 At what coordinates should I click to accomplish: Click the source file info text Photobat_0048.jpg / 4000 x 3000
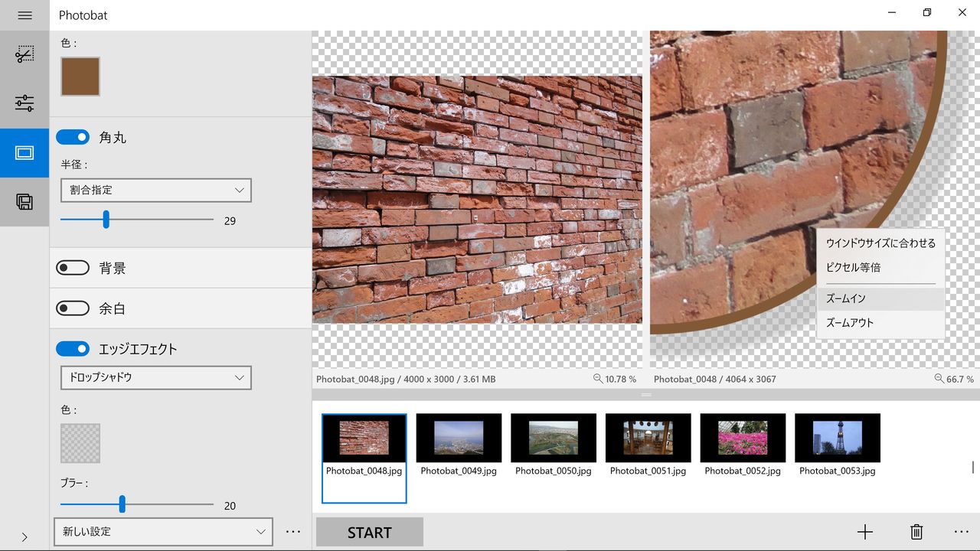click(406, 379)
